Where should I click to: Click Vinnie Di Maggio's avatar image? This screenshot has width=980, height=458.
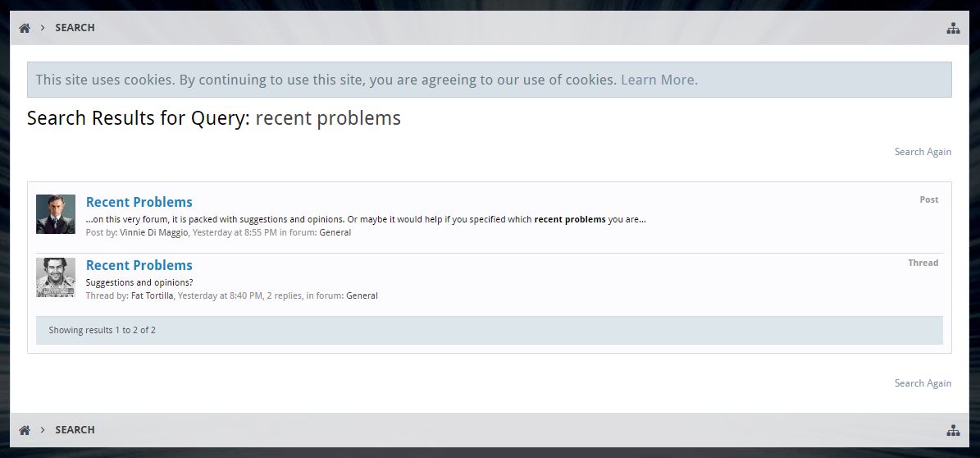point(56,214)
